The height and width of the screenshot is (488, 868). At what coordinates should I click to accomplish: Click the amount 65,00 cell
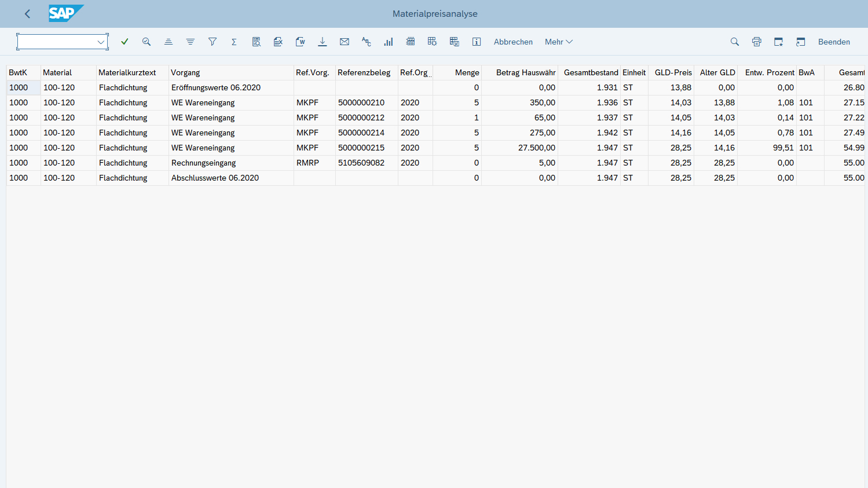click(519, 118)
